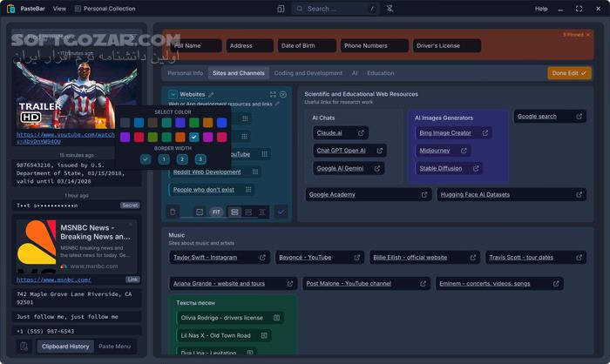Select border width 2 option
610x364 pixels.
pyautogui.click(x=182, y=159)
